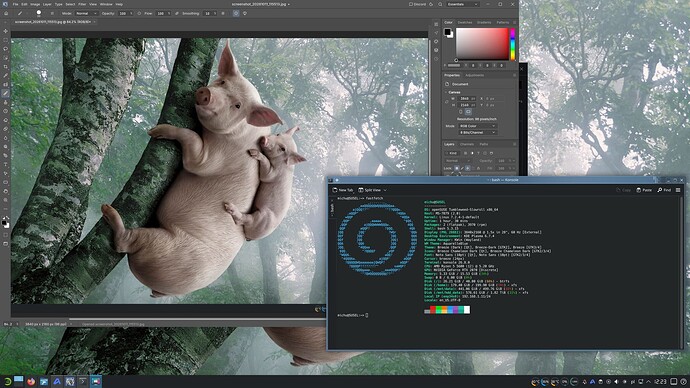
Task: Click the Smoothing value field
Action: pyautogui.click(x=207, y=13)
